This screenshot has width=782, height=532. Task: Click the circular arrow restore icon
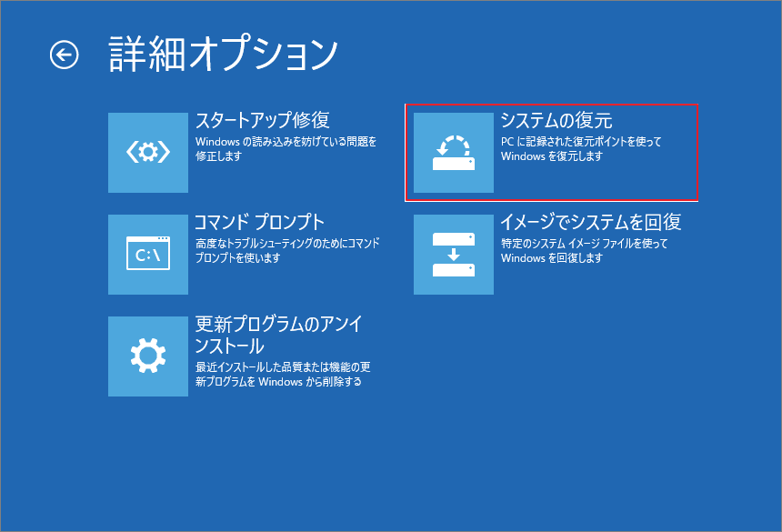click(453, 153)
